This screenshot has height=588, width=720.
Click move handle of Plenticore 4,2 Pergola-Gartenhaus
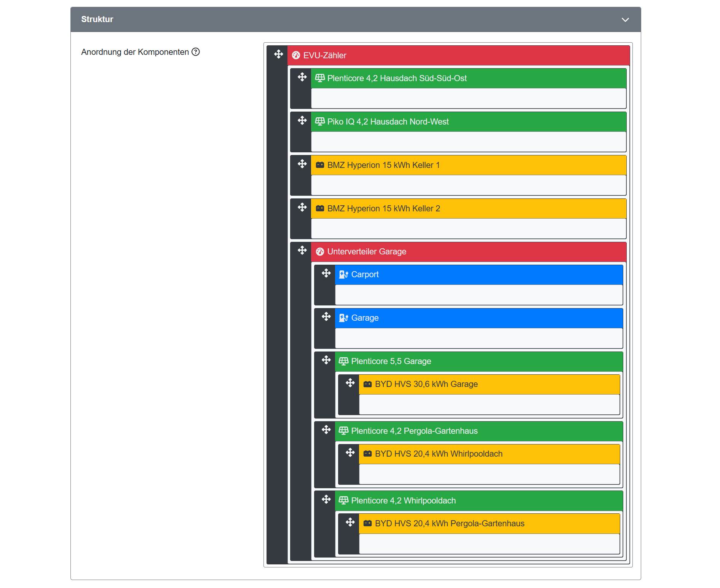[x=326, y=430]
